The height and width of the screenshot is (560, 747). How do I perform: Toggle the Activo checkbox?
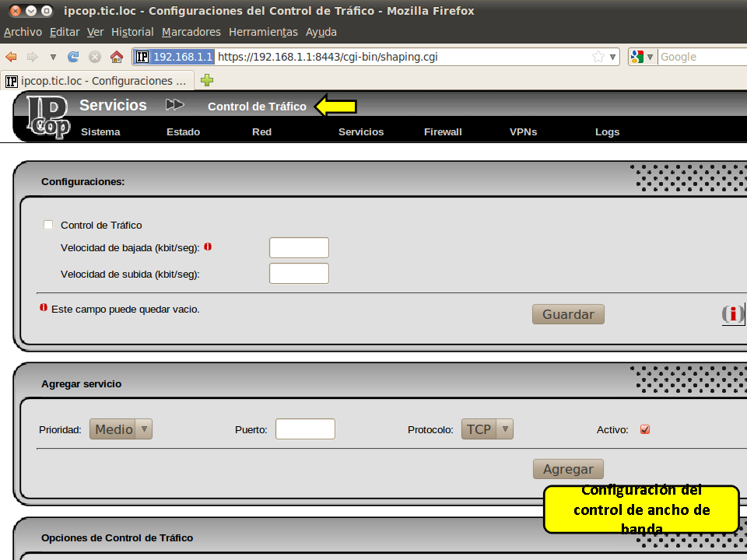[x=645, y=429]
